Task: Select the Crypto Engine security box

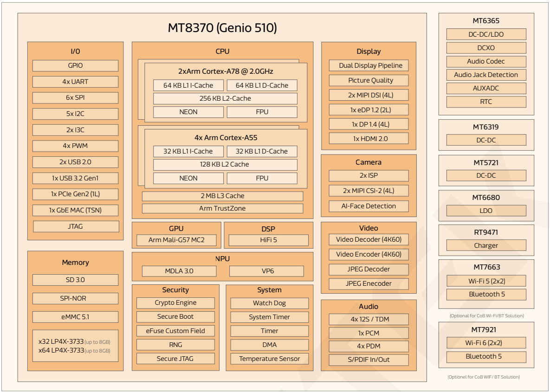Action: coord(175,303)
